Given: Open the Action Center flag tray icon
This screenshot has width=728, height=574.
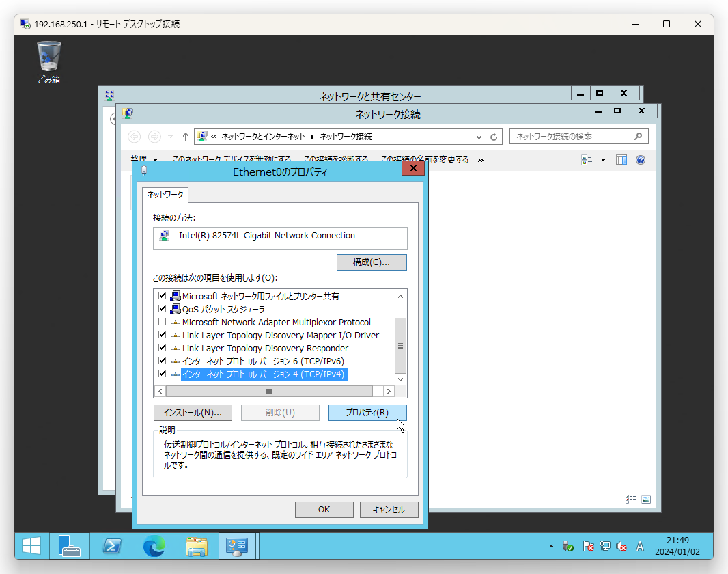Looking at the screenshot, I should (x=588, y=547).
